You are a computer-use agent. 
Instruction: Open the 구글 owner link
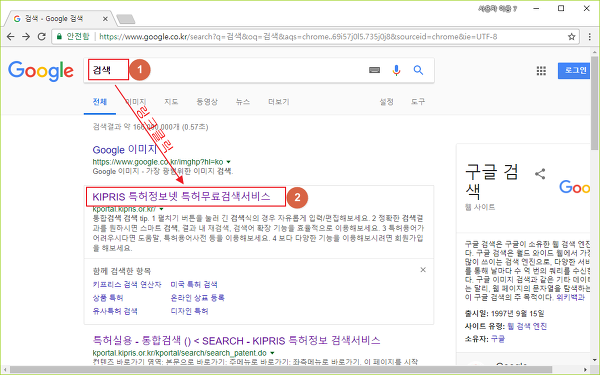[x=498, y=339]
